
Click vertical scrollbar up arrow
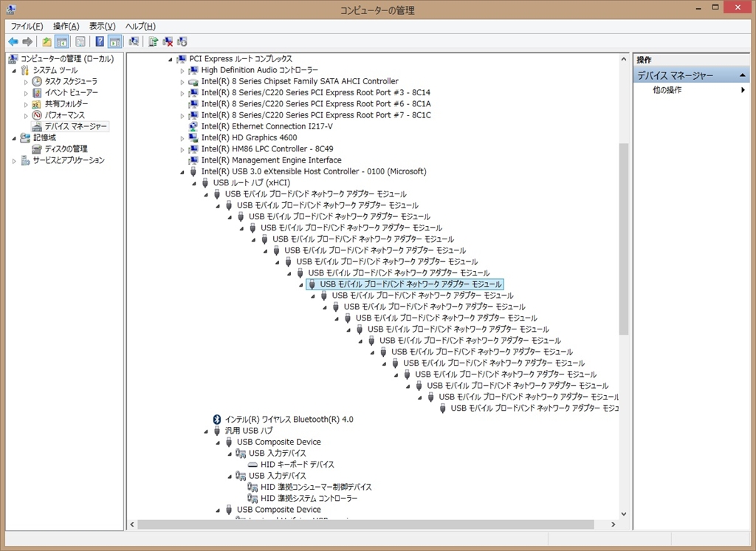tap(623, 59)
